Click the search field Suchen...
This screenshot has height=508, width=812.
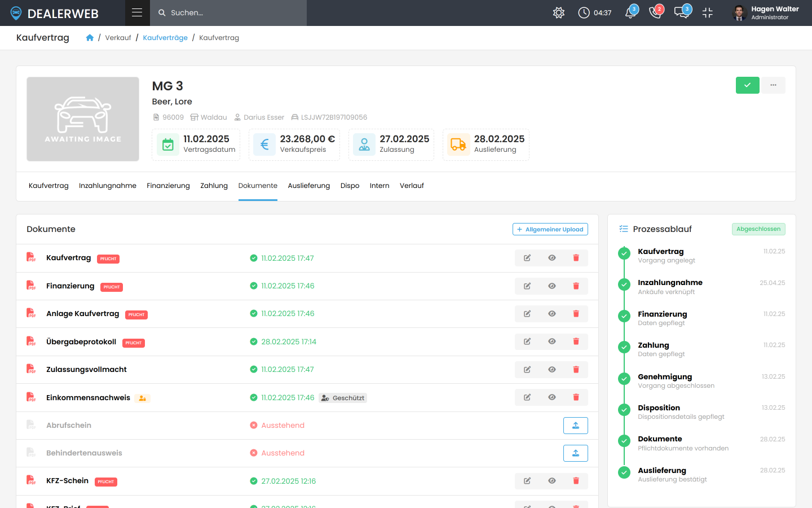click(228, 12)
